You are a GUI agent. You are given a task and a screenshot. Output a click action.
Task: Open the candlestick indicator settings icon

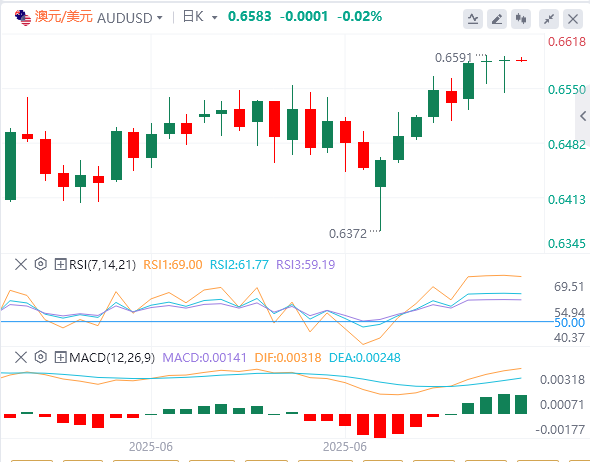click(521, 19)
